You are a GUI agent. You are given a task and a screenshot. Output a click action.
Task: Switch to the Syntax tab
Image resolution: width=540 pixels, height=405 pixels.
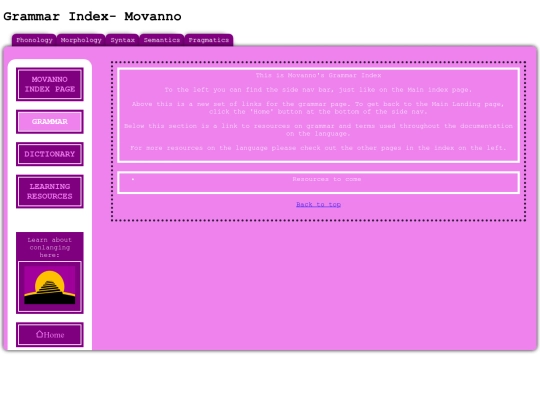point(123,40)
